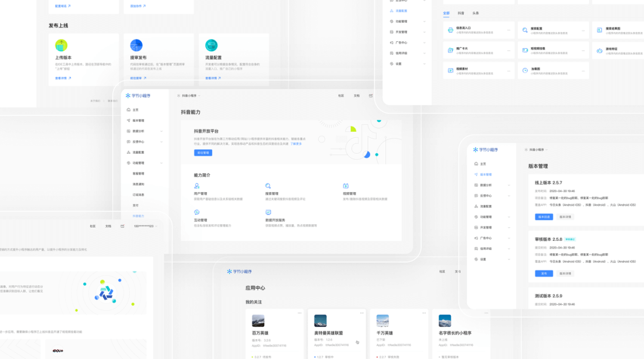Expand 开发管理 in the 版本管理 window sidebar
The width and height of the screenshot is (644, 359).
tap(509, 228)
